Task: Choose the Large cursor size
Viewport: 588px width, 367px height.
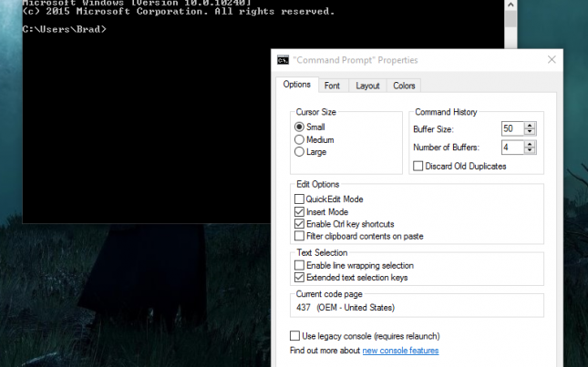Action: pyautogui.click(x=300, y=153)
